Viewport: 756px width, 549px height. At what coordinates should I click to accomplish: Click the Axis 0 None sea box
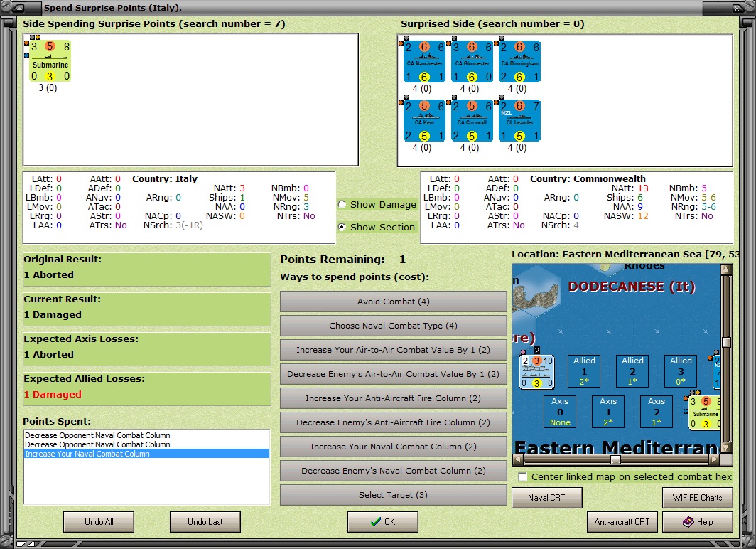(x=560, y=412)
